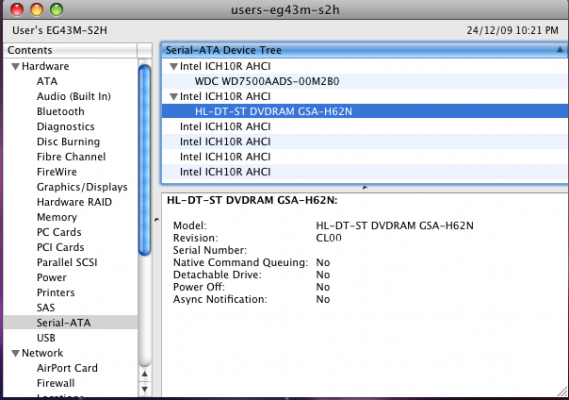Select the last Intel ICH10R AHCI row
The height and width of the screenshot is (400, 569).
[364, 172]
